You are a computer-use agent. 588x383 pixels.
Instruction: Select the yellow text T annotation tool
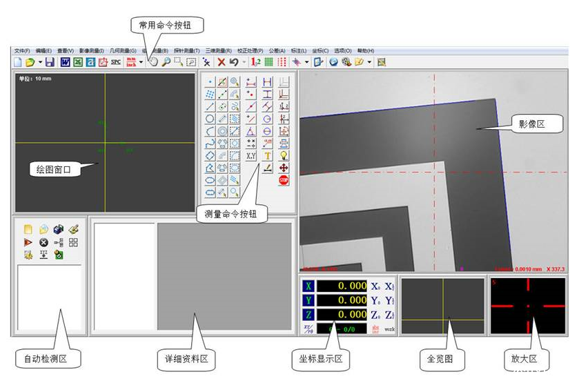267,156
